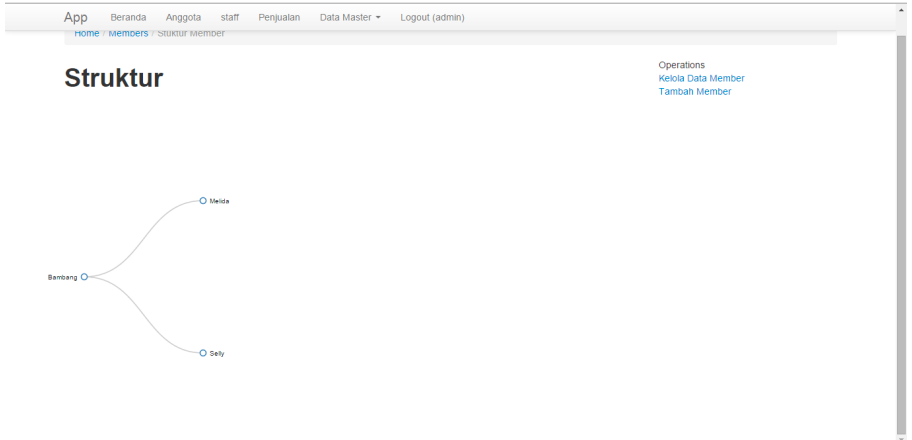Open the Members breadcrumb link
This screenshot has width=912, height=440.
tap(128, 34)
